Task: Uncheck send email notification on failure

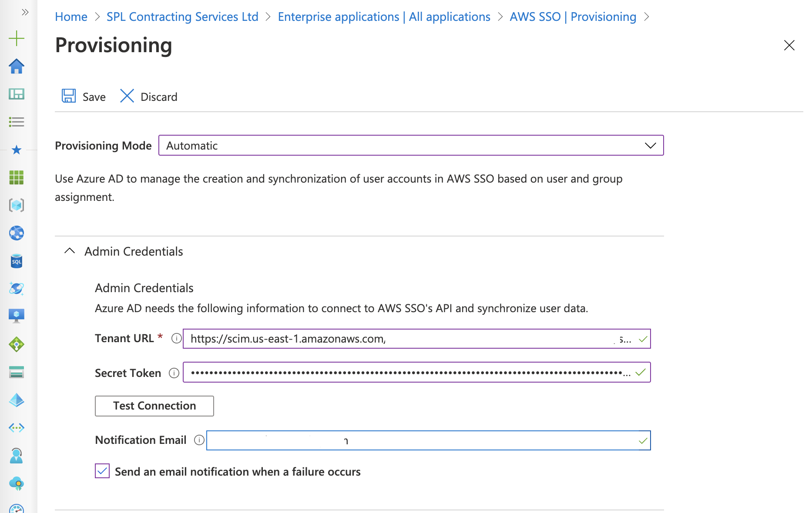Action: [102, 471]
